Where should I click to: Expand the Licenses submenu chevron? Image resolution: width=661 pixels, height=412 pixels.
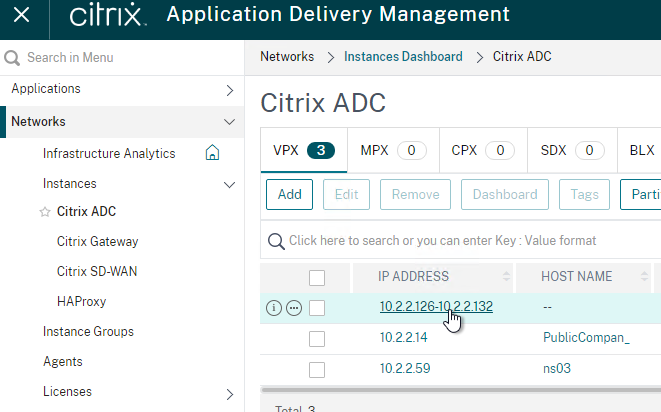coord(230,394)
